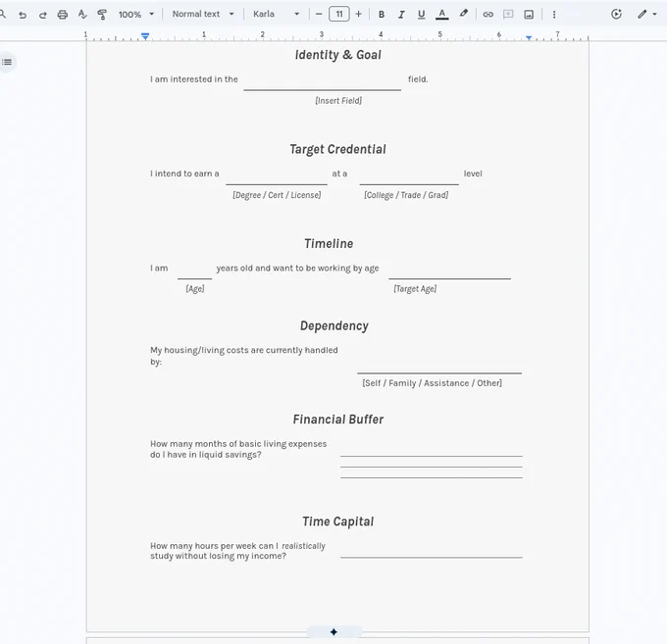Click the Undo arrow icon

click(23, 15)
